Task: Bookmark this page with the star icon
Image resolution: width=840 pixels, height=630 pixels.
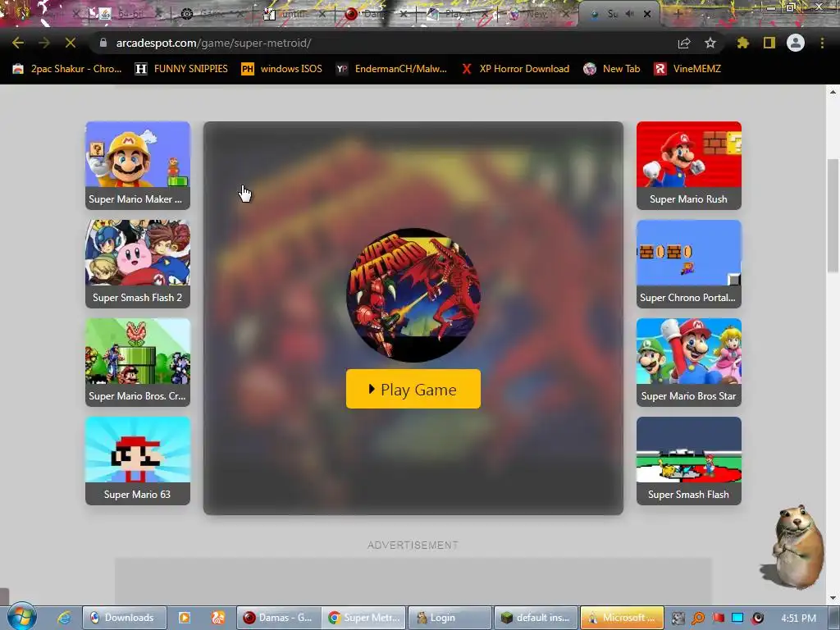Action: pyautogui.click(x=710, y=43)
